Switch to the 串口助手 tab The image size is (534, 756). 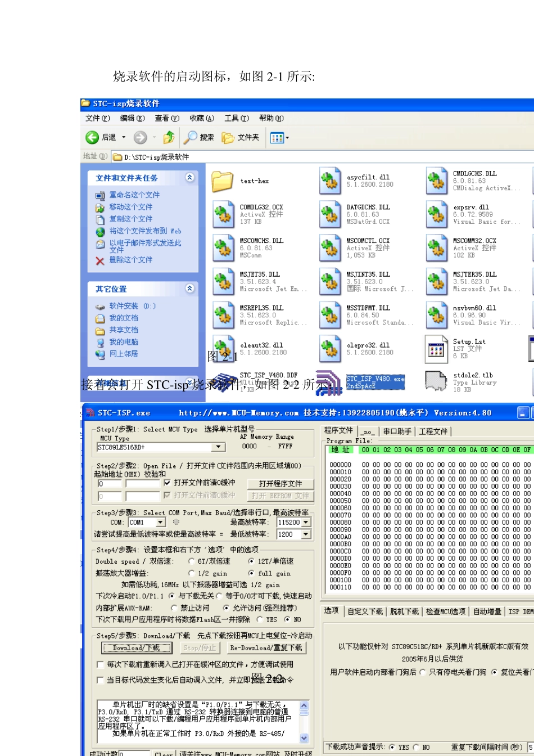[x=397, y=431]
